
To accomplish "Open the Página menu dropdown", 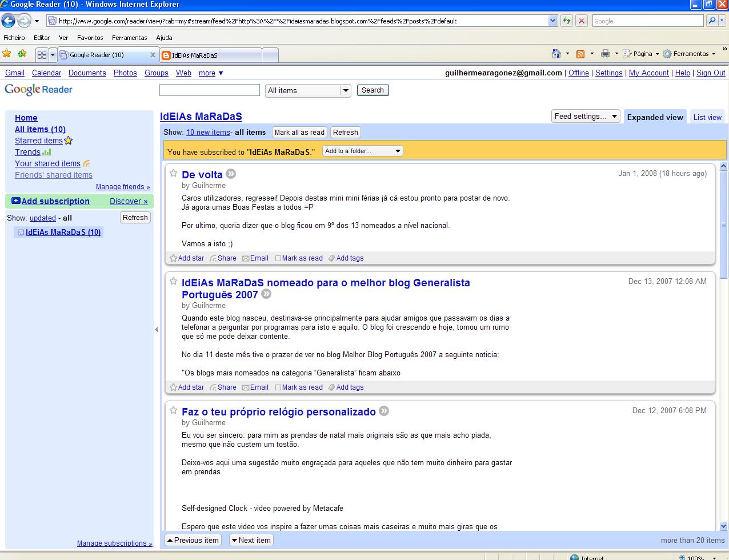I will (657, 54).
